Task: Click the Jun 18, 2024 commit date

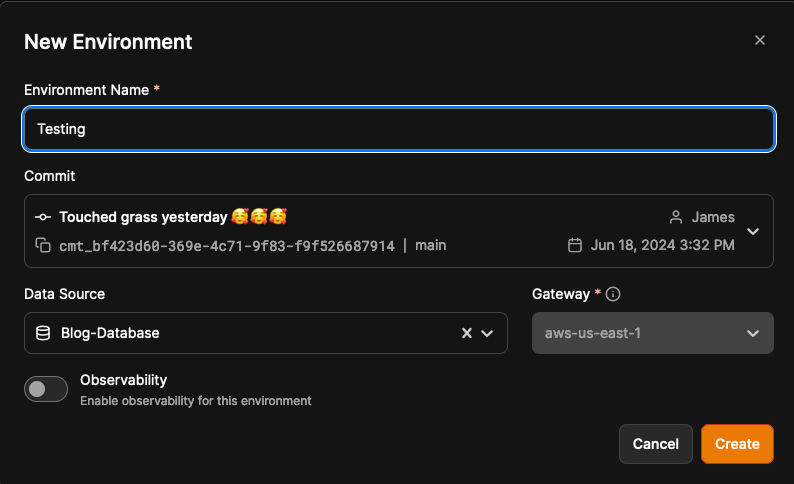Action: pyautogui.click(x=662, y=245)
